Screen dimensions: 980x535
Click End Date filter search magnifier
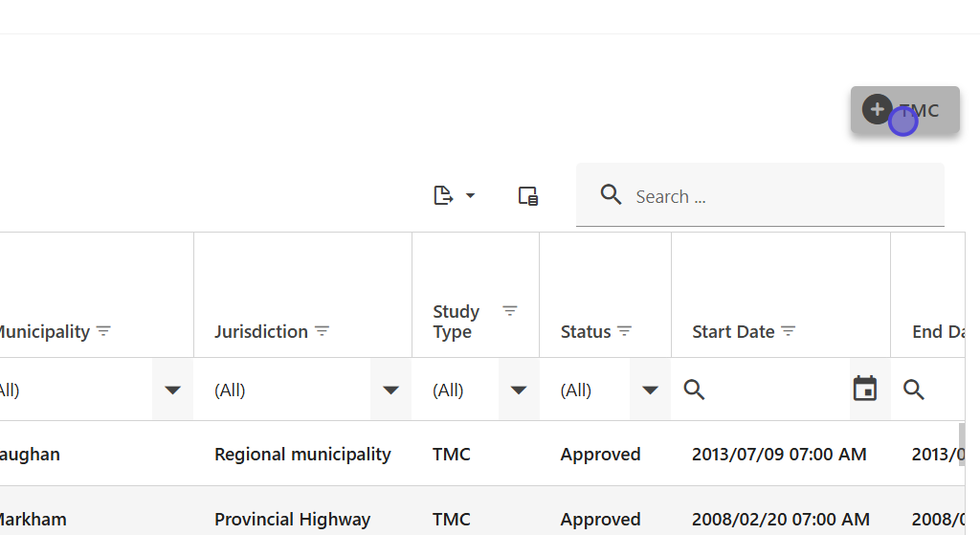click(914, 390)
